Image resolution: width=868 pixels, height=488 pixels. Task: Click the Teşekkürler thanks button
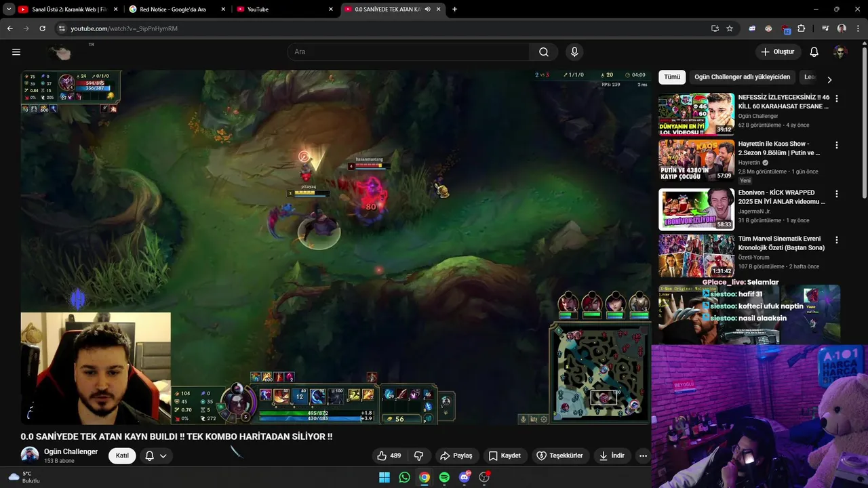click(x=559, y=455)
